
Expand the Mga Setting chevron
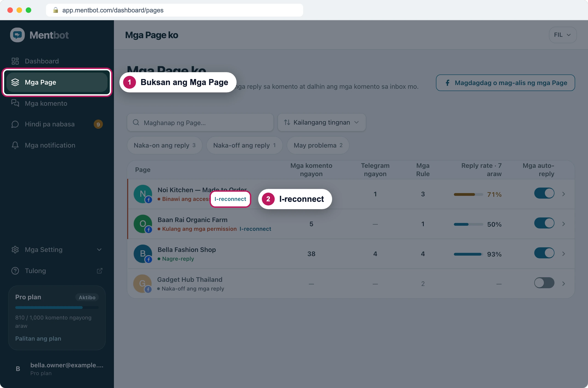pos(99,249)
